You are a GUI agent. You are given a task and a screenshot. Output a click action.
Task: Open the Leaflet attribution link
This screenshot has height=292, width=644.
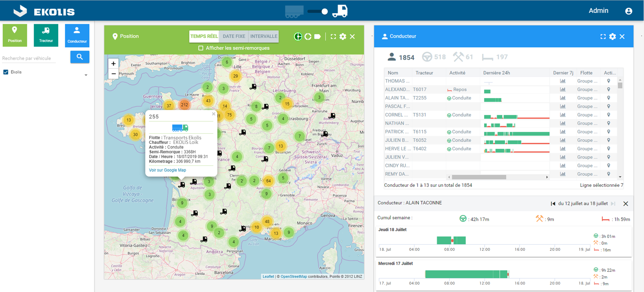pos(268,276)
